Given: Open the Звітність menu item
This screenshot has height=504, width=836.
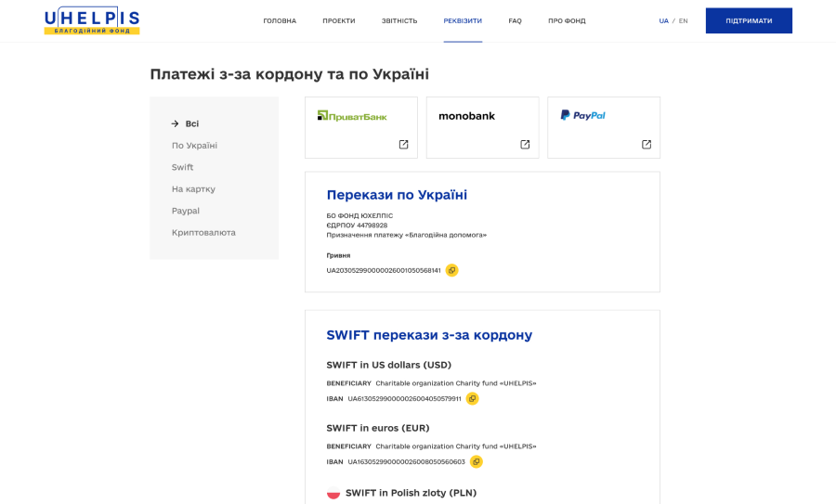Looking at the screenshot, I should click(399, 20).
